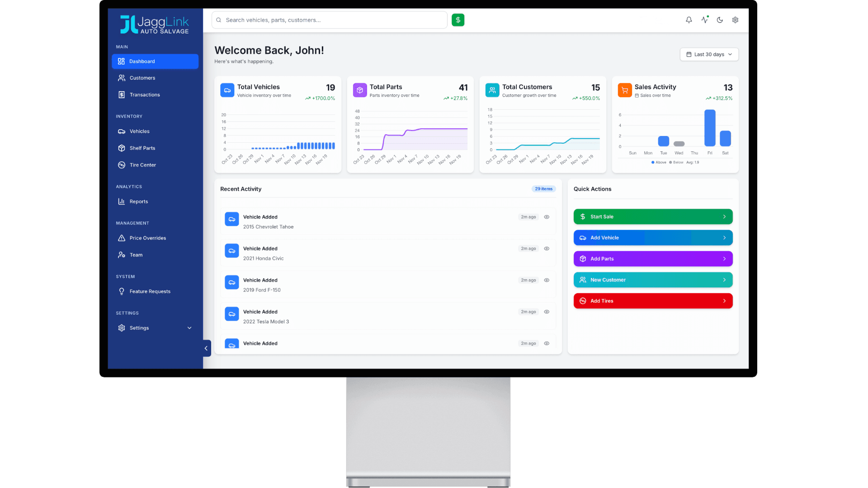
Task: Open the notifications bell
Action: (x=689, y=20)
